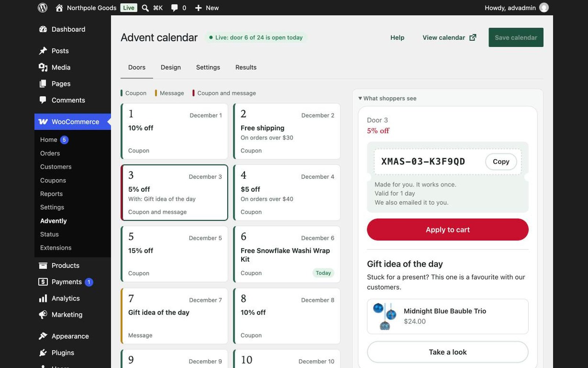Open the New content dropdown

[207, 8]
